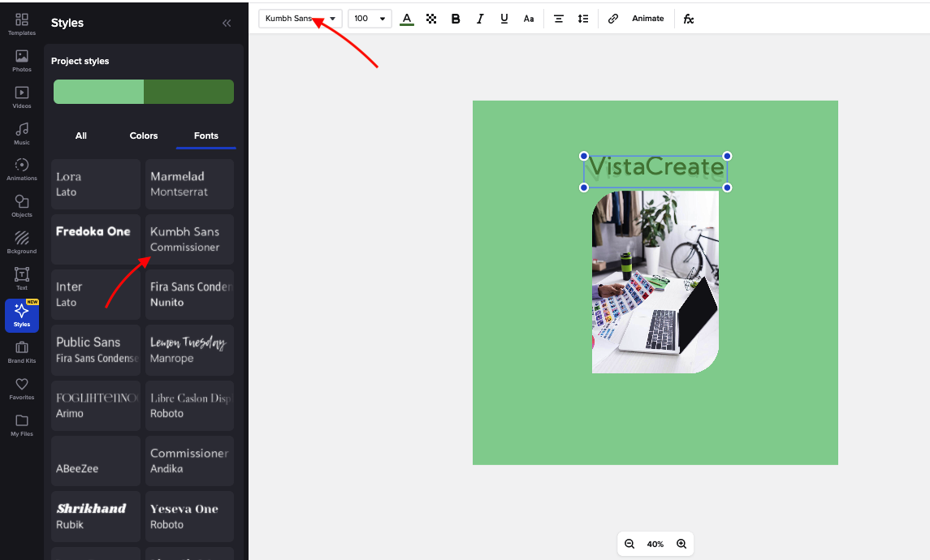Apply the Commissioner Andika font pair
The height and width of the screenshot is (560, 930).
[x=190, y=461]
